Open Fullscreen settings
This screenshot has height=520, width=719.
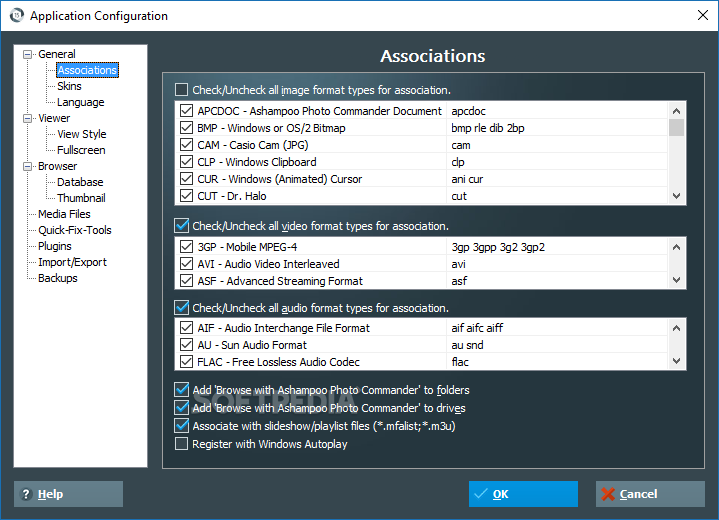pos(81,150)
